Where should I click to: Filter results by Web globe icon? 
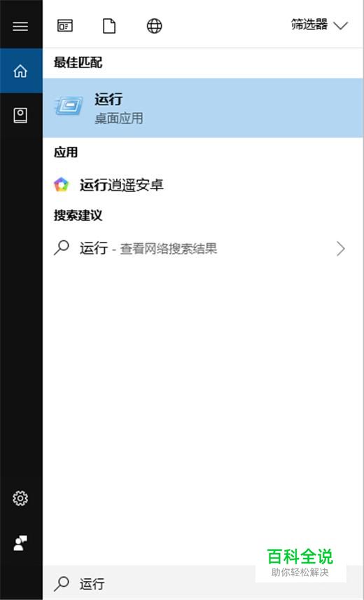[154, 26]
